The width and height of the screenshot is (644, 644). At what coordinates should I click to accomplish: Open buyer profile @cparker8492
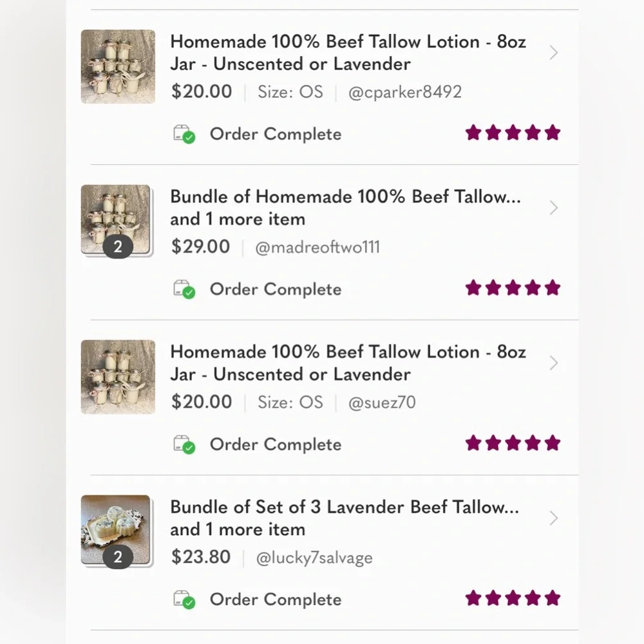[404, 92]
